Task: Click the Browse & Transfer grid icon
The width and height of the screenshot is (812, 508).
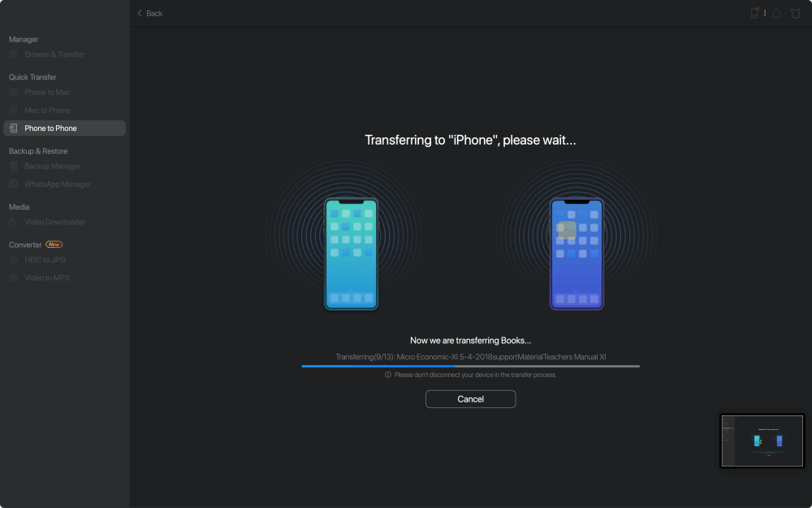Action: (14, 54)
